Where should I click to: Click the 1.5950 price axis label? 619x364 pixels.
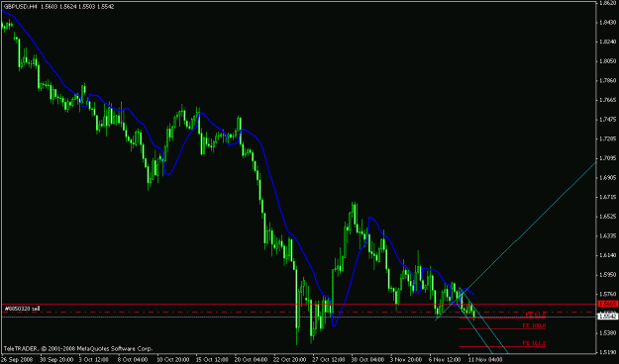[608, 274]
